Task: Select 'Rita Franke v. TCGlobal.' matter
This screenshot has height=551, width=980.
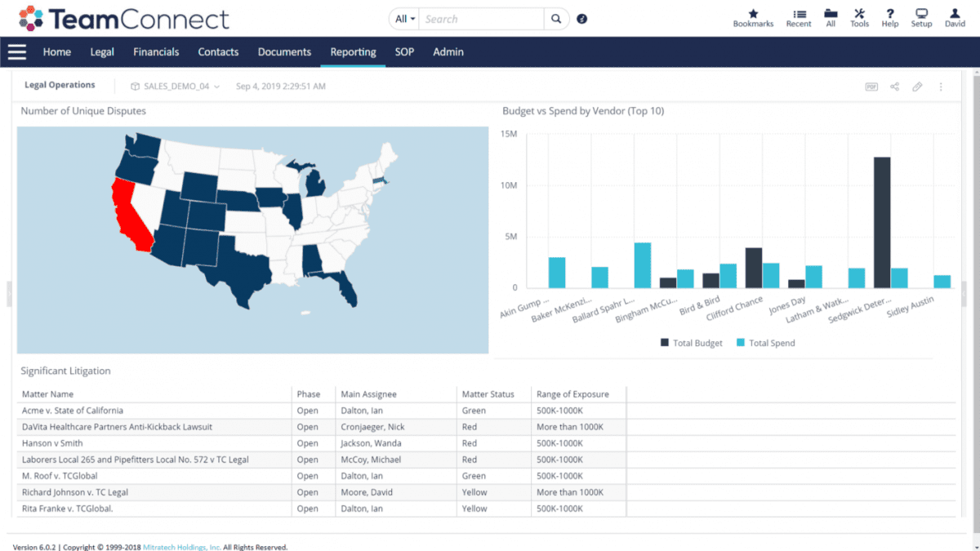Action: click(67, 509)
